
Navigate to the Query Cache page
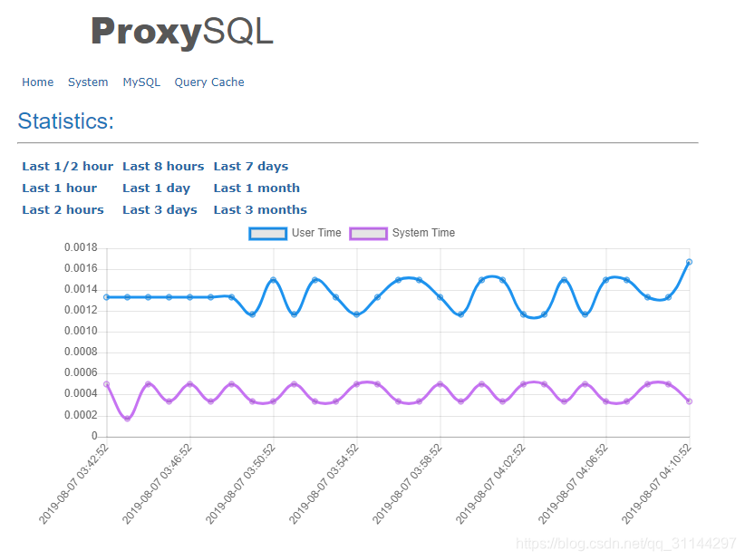tap(208, 82)
